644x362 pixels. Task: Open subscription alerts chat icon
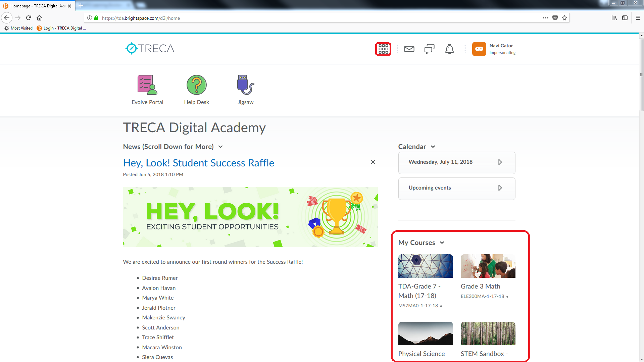[429, 49]
